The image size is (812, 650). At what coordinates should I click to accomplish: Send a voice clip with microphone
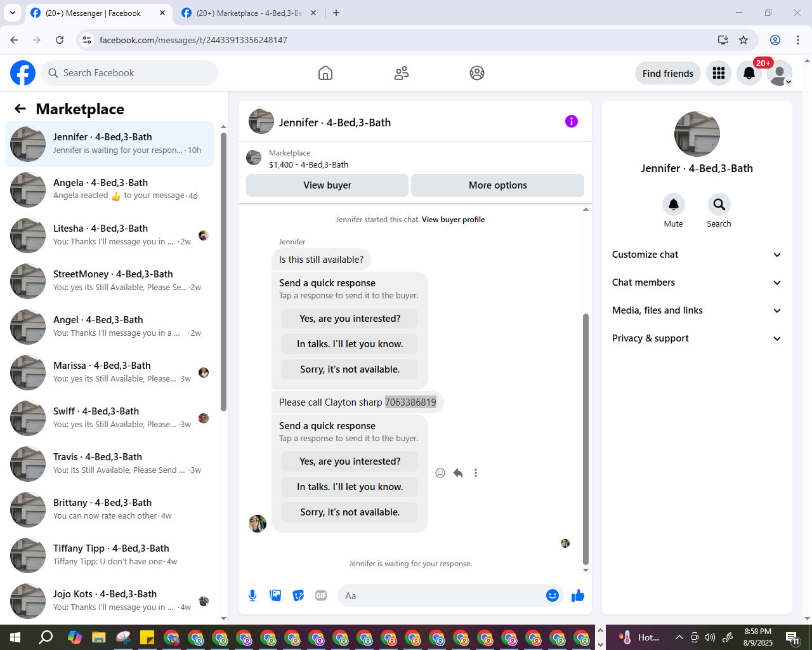[x=252, y=595]
